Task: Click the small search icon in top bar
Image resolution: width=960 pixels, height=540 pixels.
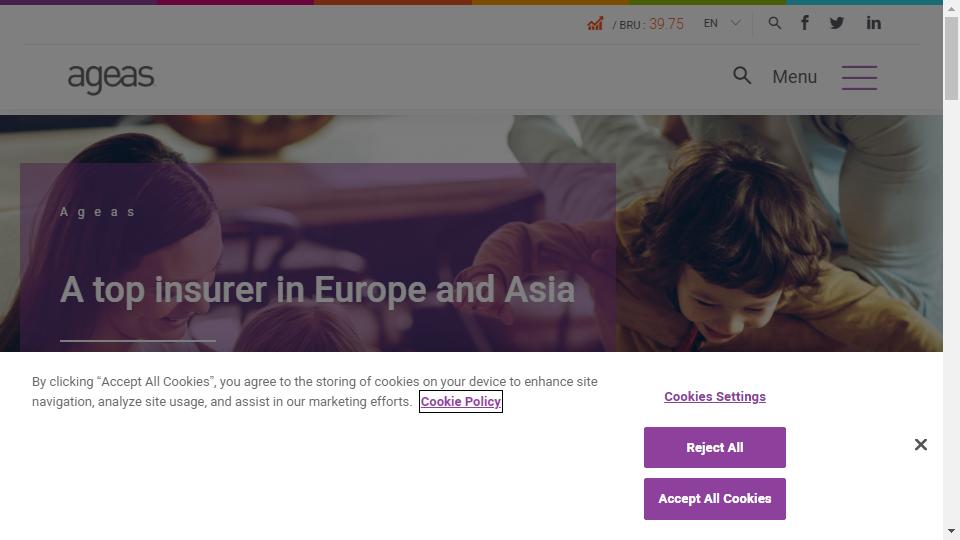Action: point(774,23)
